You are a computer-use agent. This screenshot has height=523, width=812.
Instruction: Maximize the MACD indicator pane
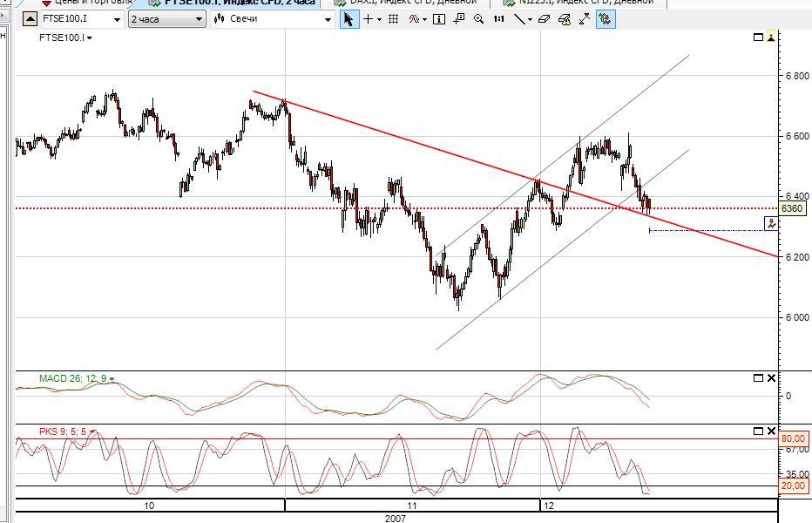click(x=758, y=377)
